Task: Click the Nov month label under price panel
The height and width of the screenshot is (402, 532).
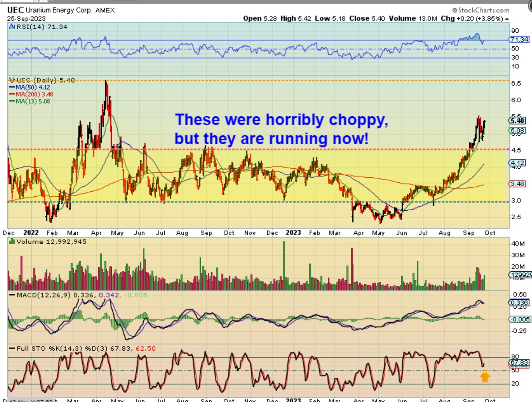Action: point(250,232)
